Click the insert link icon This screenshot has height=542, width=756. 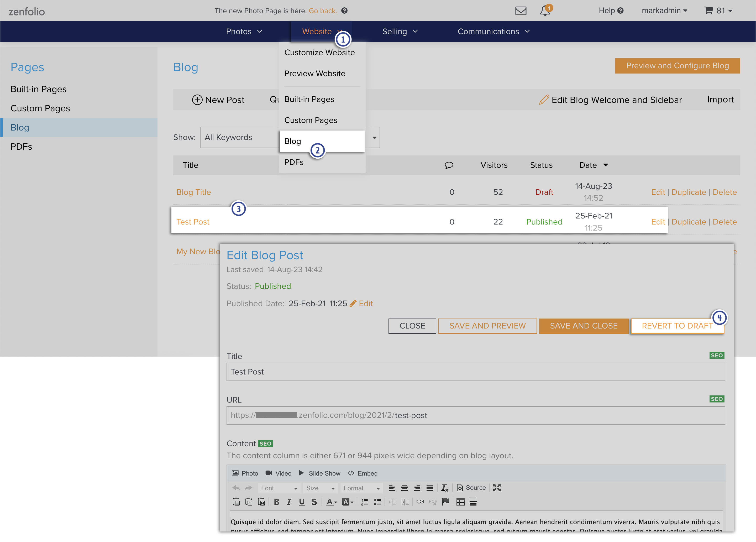tap(420, 502)
